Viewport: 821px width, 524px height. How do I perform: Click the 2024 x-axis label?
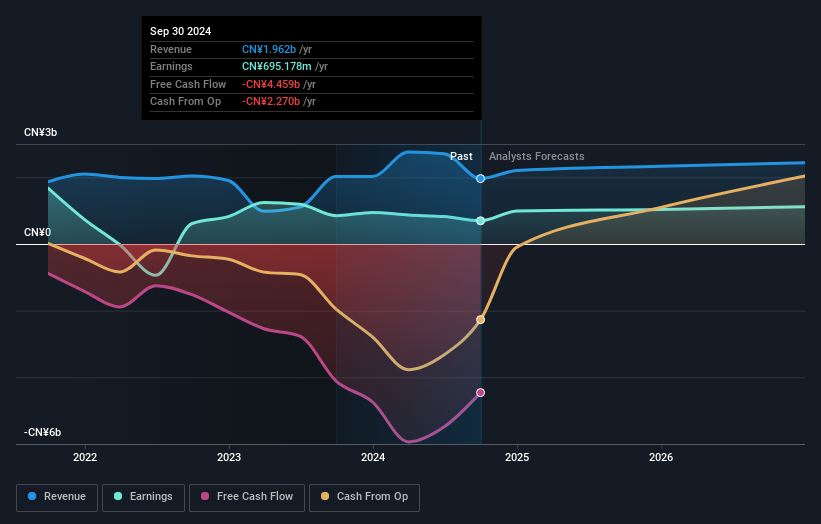[373, 457]
